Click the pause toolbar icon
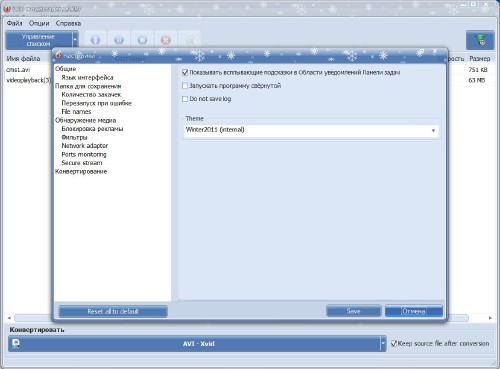This screenshot has height=369, width=500. click(119, 40)
